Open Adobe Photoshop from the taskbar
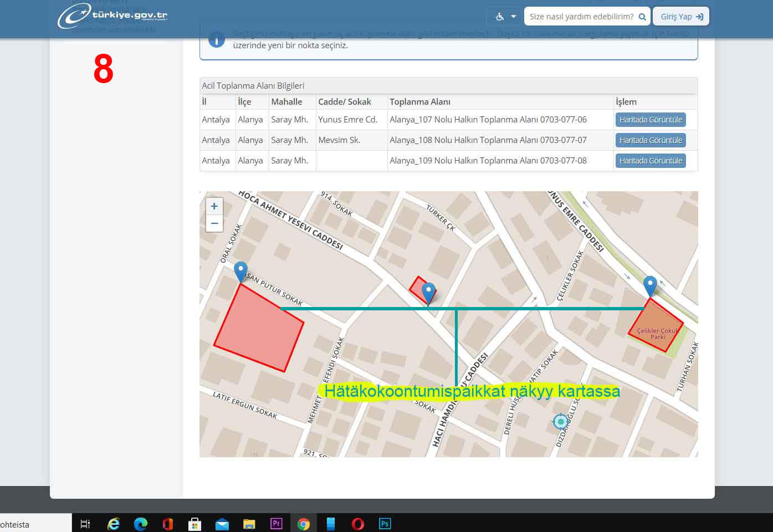773x532 pixels. [385, 524]
